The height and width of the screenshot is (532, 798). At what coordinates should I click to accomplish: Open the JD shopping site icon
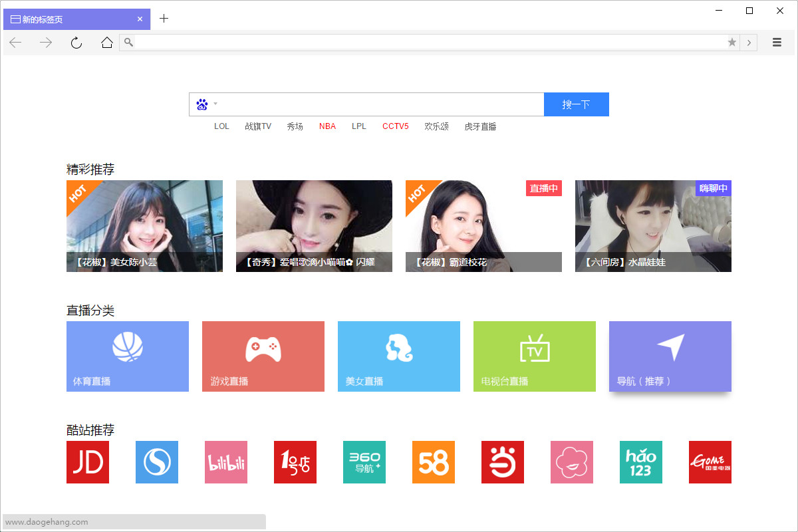pos(88,462)
